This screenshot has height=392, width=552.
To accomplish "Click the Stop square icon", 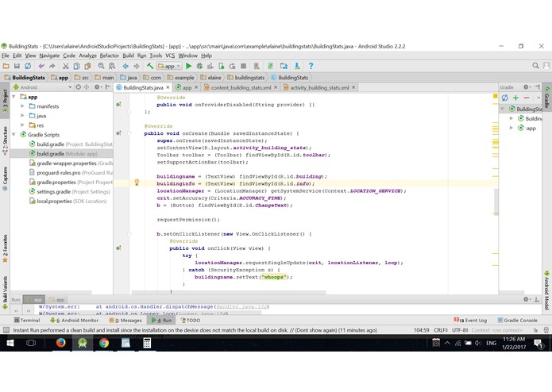I will click(x=243, y=66).
